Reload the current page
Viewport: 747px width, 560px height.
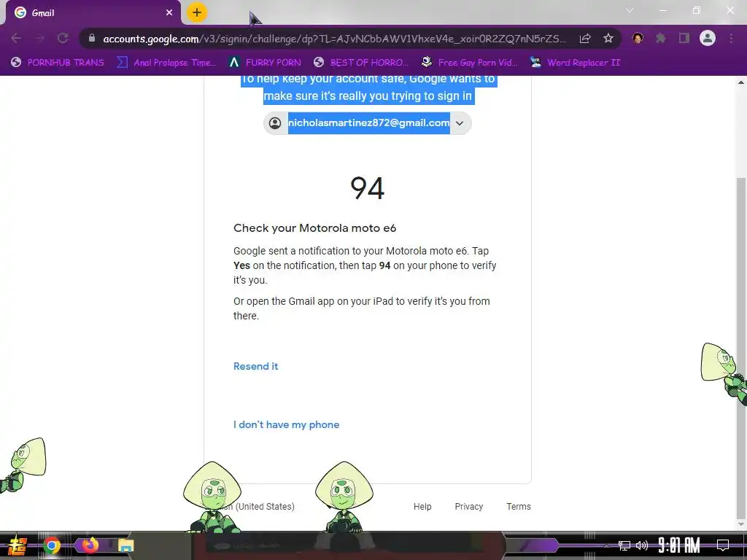pyautogui.click(x=63, y=38)
